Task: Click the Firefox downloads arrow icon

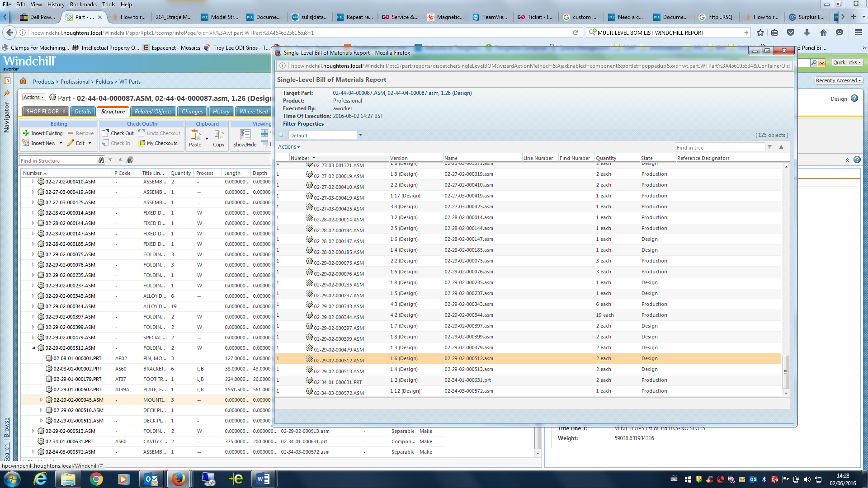Action: [807, 33]
